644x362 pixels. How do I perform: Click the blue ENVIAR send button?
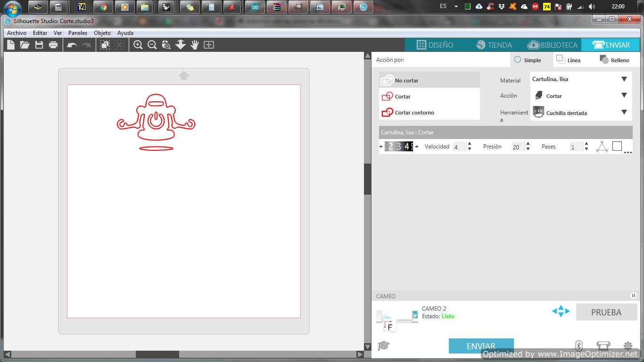coord(481,346)
